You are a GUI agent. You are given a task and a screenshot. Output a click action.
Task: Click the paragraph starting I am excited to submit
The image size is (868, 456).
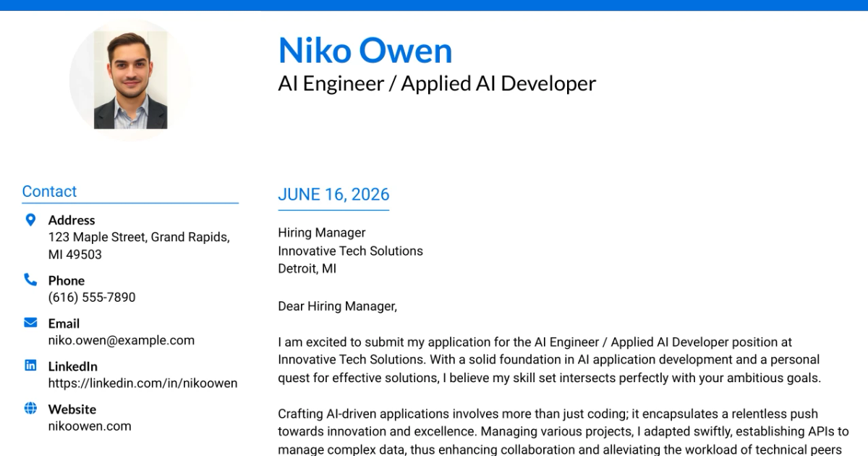[550, 360]
